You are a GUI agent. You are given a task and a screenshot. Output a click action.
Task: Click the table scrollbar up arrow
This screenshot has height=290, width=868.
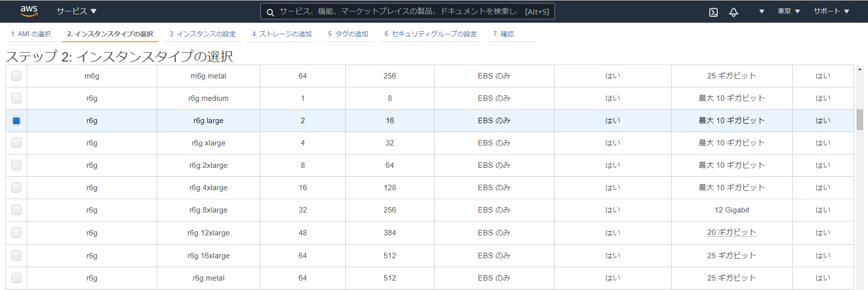pos(860,69)
